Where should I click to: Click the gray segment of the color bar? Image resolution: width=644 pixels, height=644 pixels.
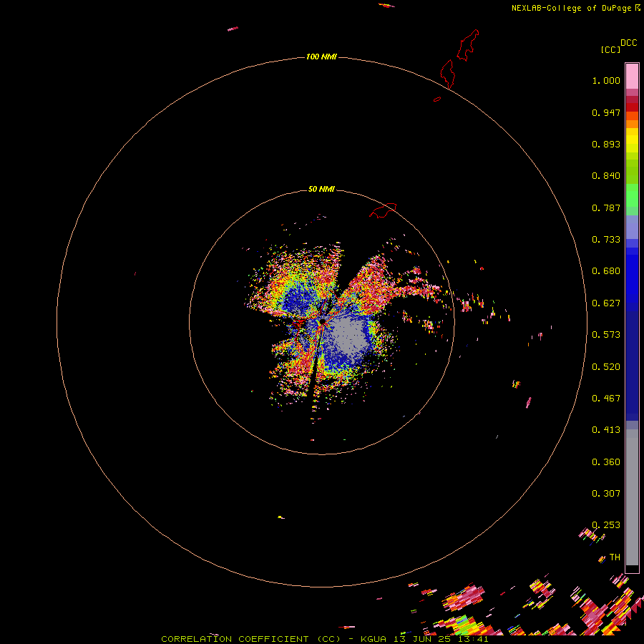(x=632, y=497)
